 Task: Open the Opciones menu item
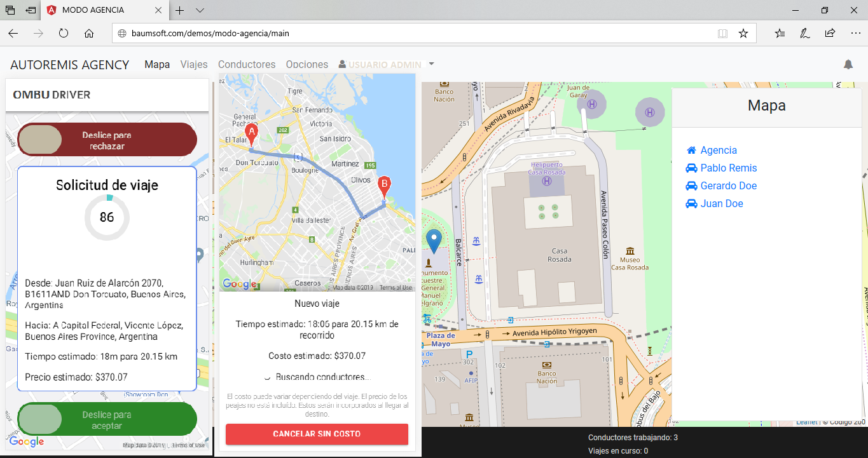pyautogui.click(x=307, y=65)
